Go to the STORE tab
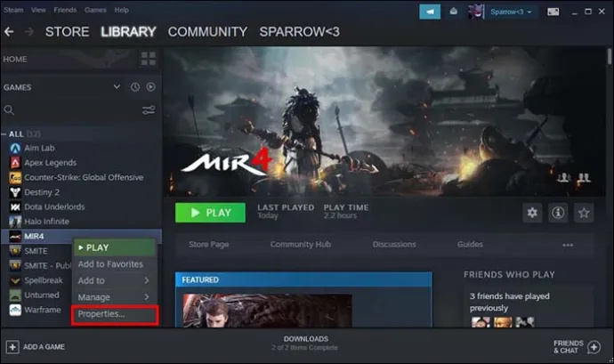Viewport: 614px width, 364px height. [x=67, y=32]
